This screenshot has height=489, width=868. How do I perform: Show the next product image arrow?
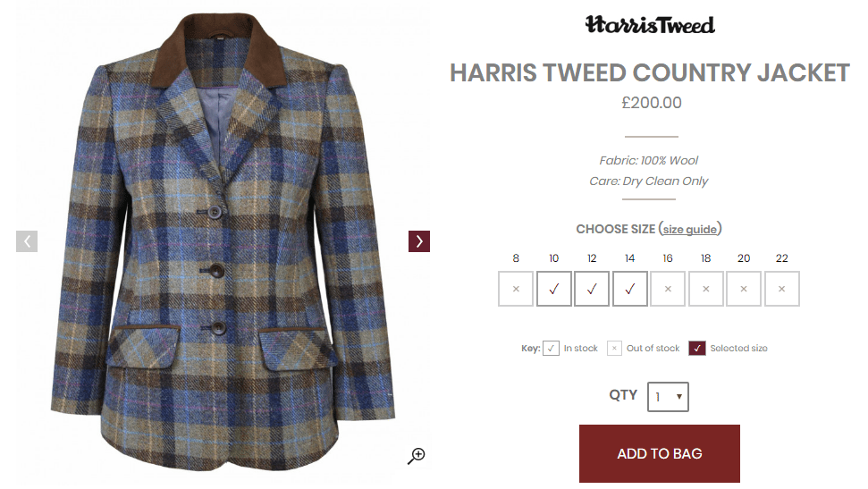click(x=419, y=241)
